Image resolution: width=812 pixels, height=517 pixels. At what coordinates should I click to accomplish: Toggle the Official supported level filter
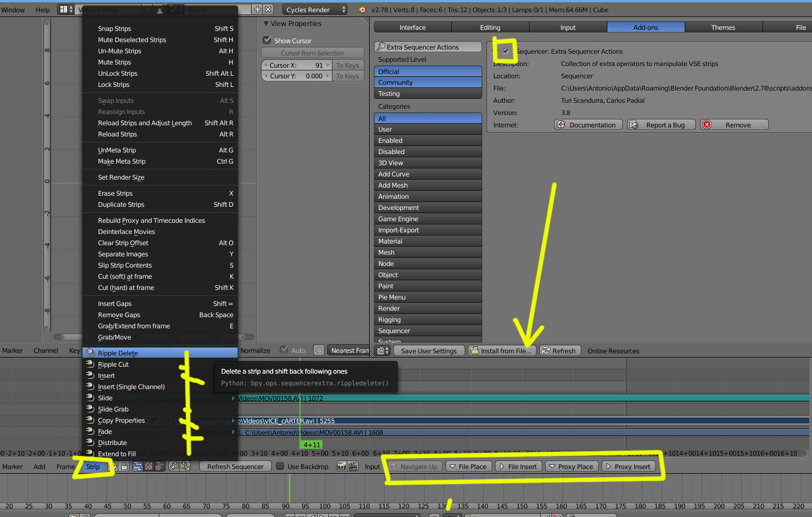[x=428, y=71]
